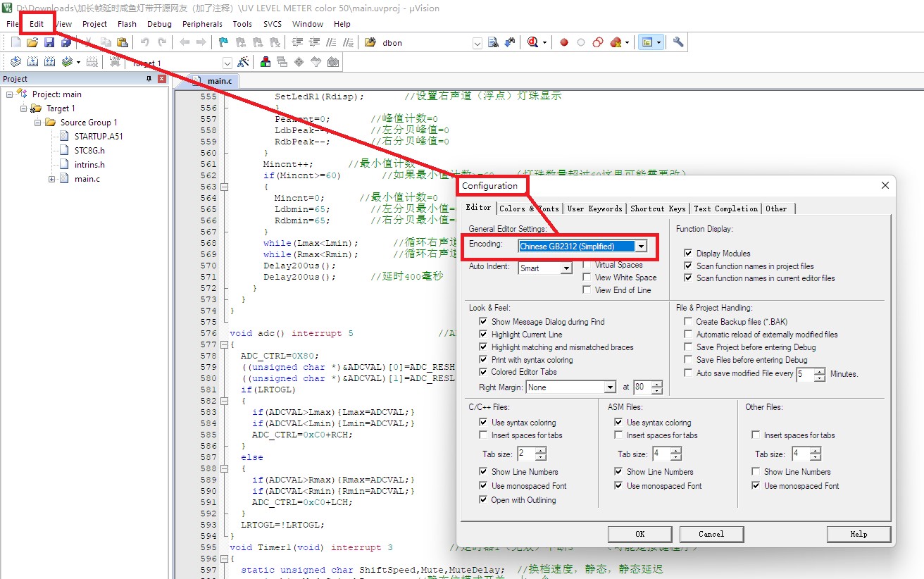Click Cancel in Configuration dialog
Image resolution: width=924 pixels, height=579 pixels.
pos(711,534)
